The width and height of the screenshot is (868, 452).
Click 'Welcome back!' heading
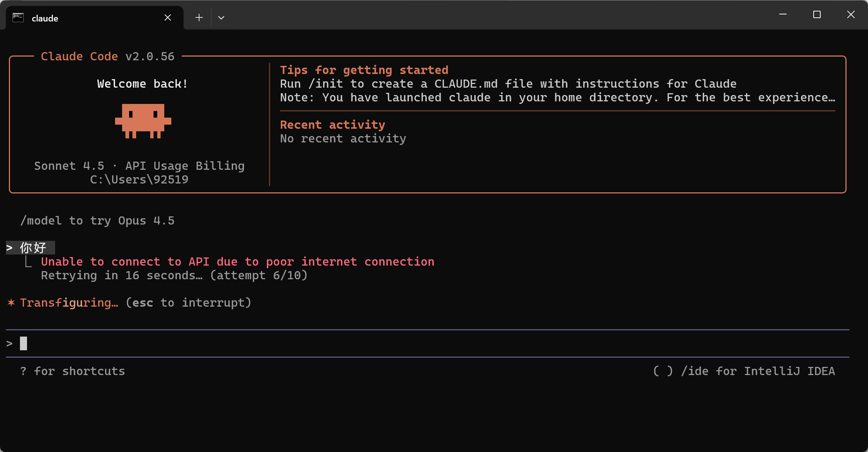[x=142, y=84]
